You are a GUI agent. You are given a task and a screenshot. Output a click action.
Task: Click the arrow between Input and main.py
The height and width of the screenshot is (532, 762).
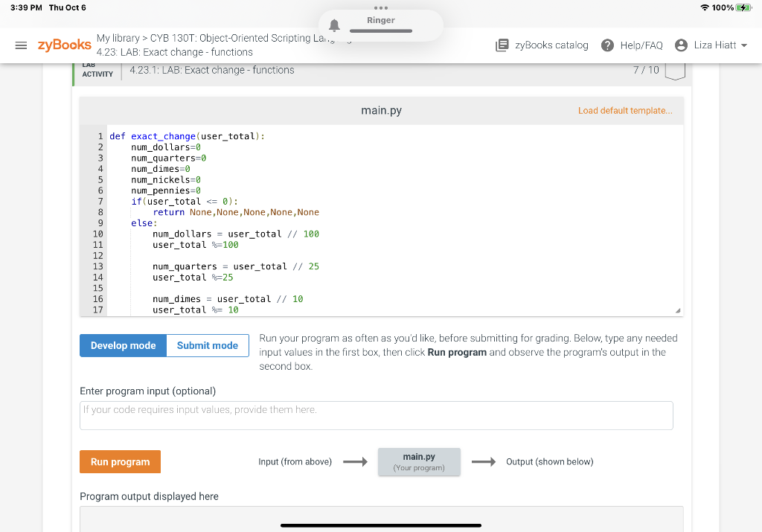[x=355, y=461]
